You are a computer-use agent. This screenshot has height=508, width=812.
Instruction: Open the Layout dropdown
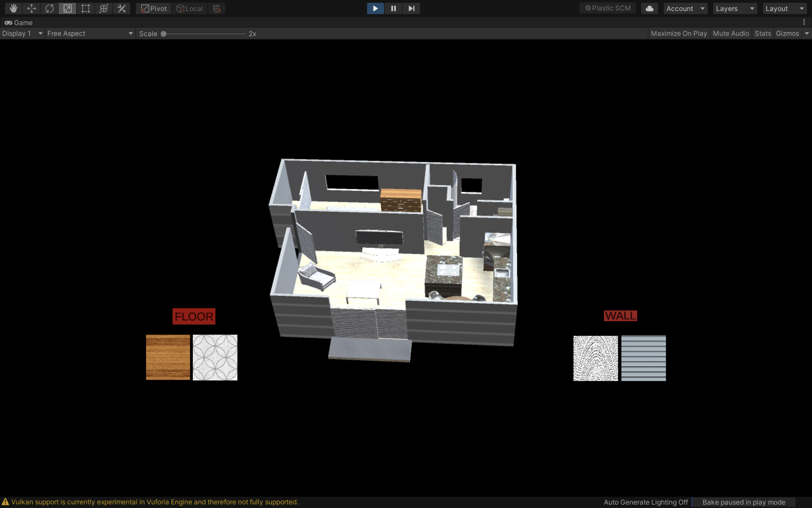click(784, 8)
